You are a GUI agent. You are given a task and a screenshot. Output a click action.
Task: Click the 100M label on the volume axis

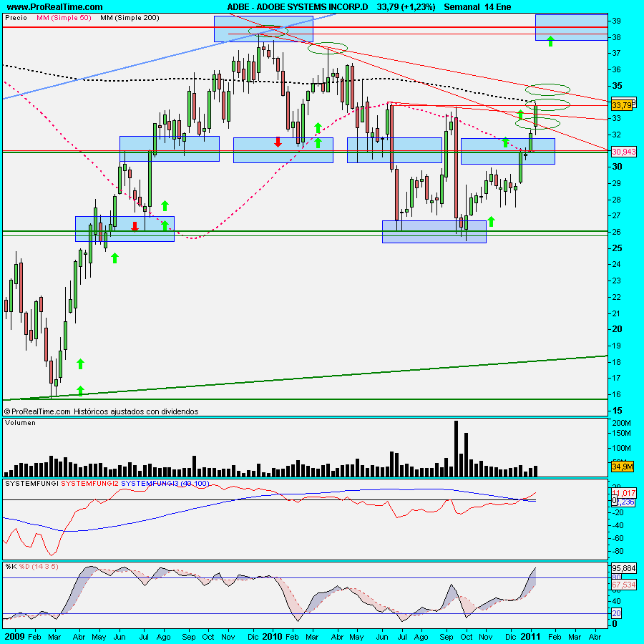(621, 448)
